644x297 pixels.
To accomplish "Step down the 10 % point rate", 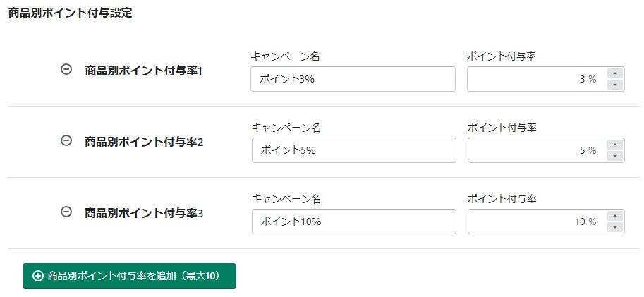I will pyautogui.click(x=615, y=227).
